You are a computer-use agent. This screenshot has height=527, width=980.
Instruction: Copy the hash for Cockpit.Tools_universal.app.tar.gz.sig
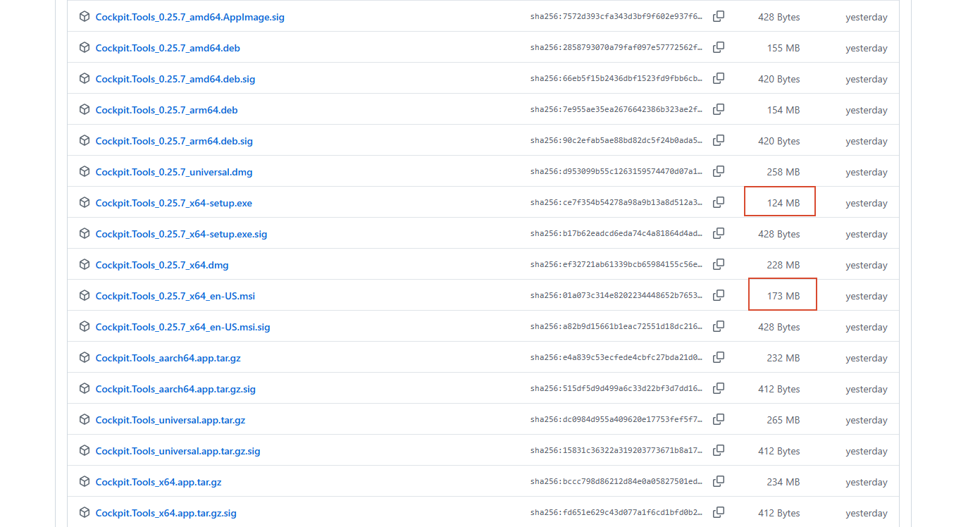tap(719, 450)
